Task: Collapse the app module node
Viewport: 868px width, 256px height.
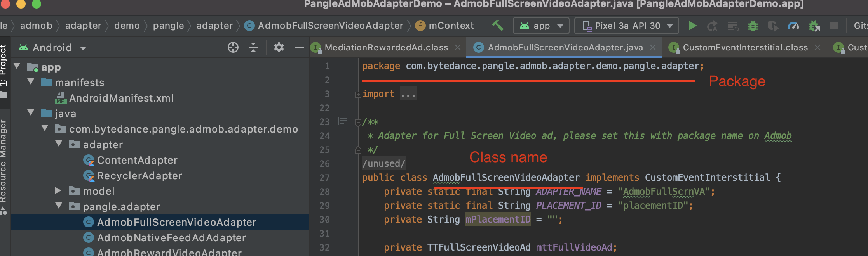Action: click(x=17, y=66)
